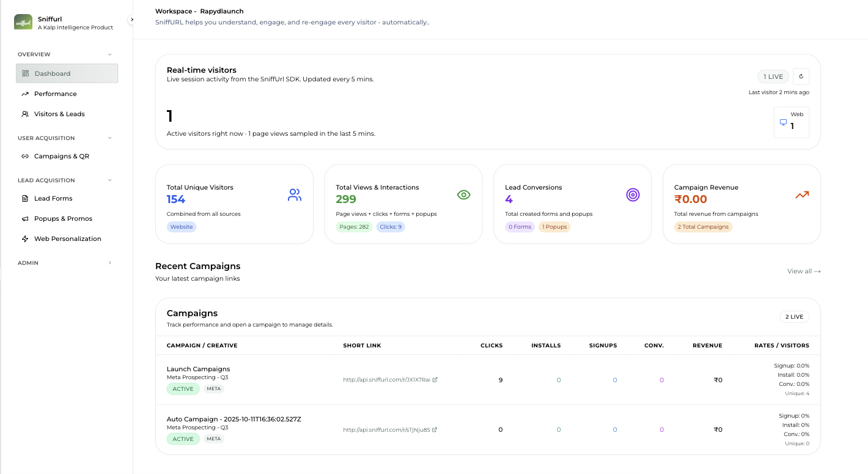Expand the ADMIN section
This screenshot has width=868, height=474.
coord(109,262)
